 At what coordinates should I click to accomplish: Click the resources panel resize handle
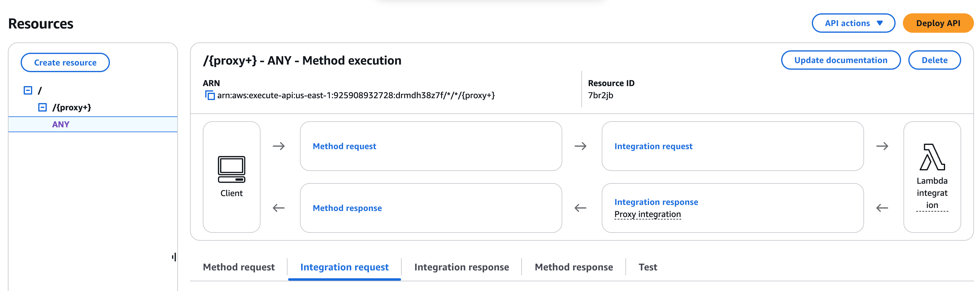pyautogui.click(x=174, y=257)
